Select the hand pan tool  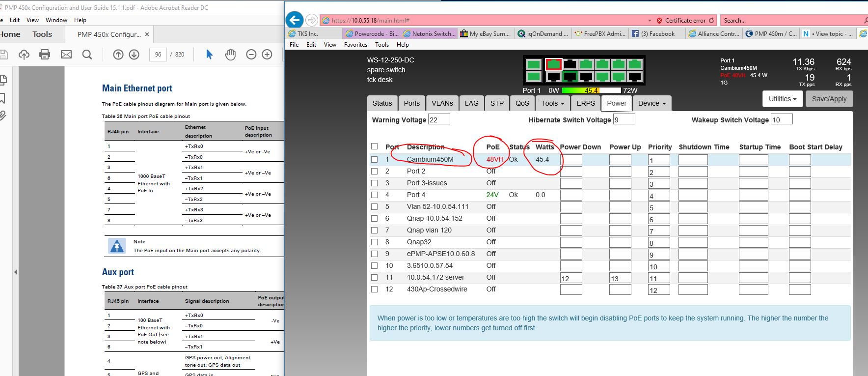(230, 55)
